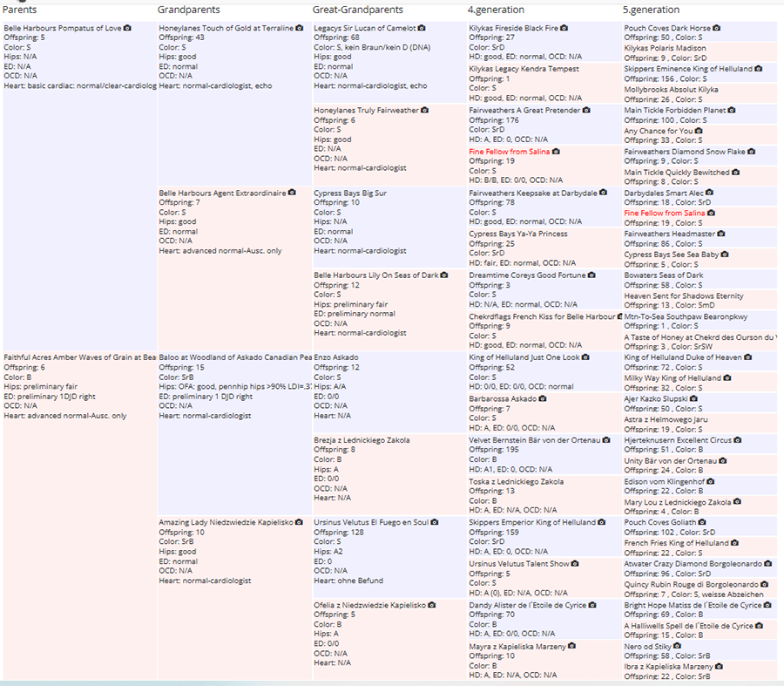Open Mary Lou z Lednickiego Zakola entry
784x686 pixels.
(678, 502)
